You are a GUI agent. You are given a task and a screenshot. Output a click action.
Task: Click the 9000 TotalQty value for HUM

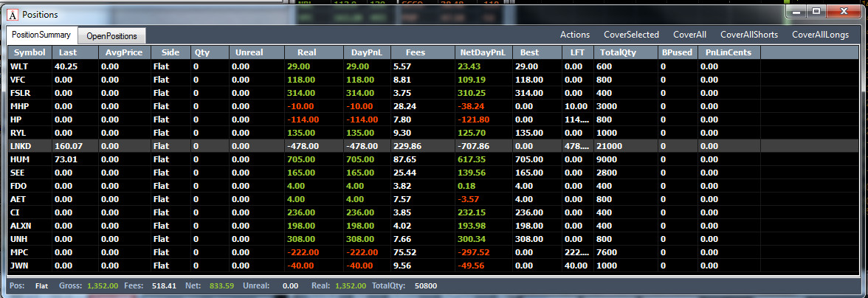[606, 159]
